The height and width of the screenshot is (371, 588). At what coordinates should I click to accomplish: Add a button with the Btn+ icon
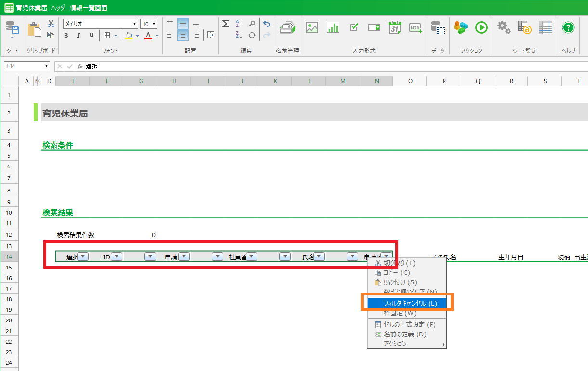pos(416,27)
